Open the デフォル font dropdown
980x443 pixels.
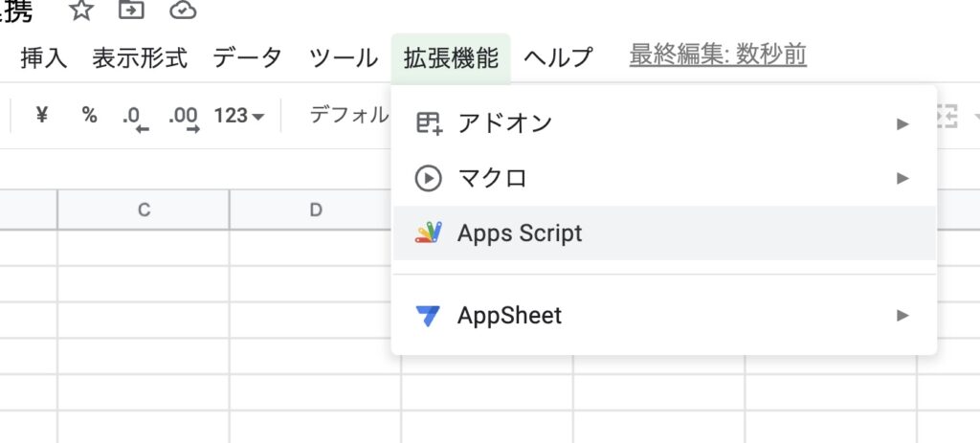tap(348, 116)
